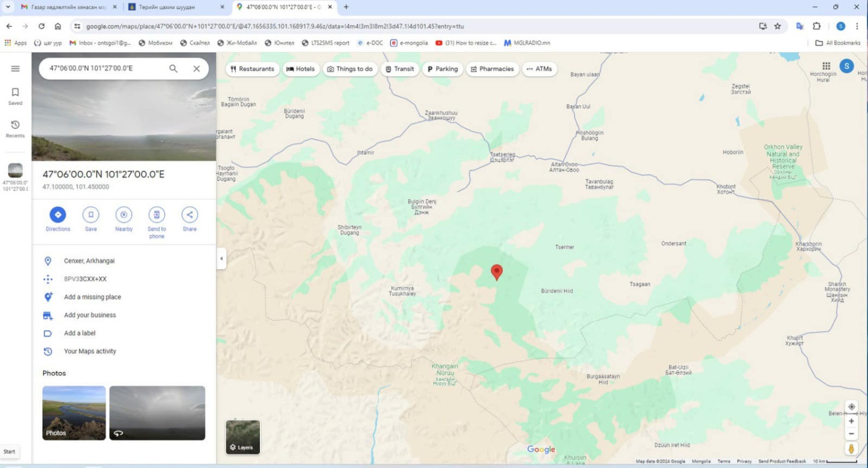This screenshot has width=868, height=468.
Task: Collapse the side panel arrow
Action: point(221,259)
